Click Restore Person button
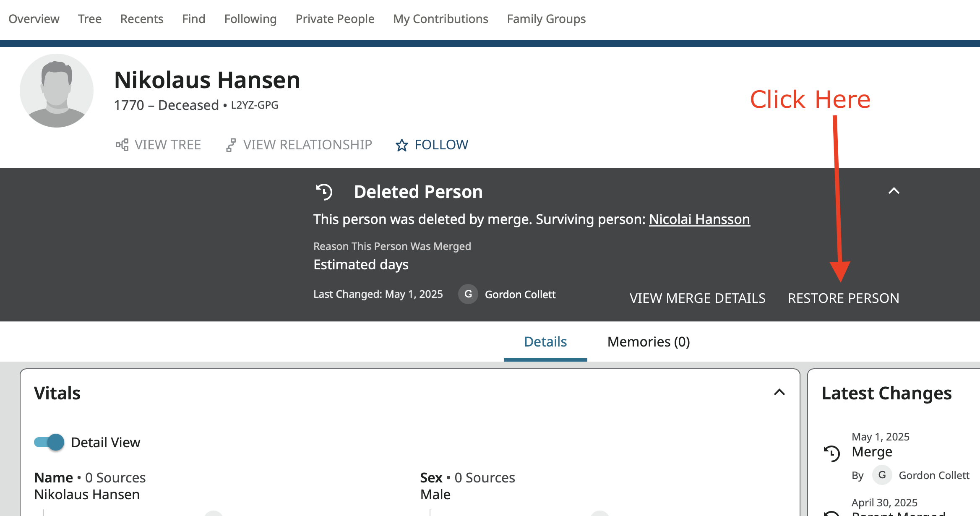The image size is (980, 516). tap(843, 298)
